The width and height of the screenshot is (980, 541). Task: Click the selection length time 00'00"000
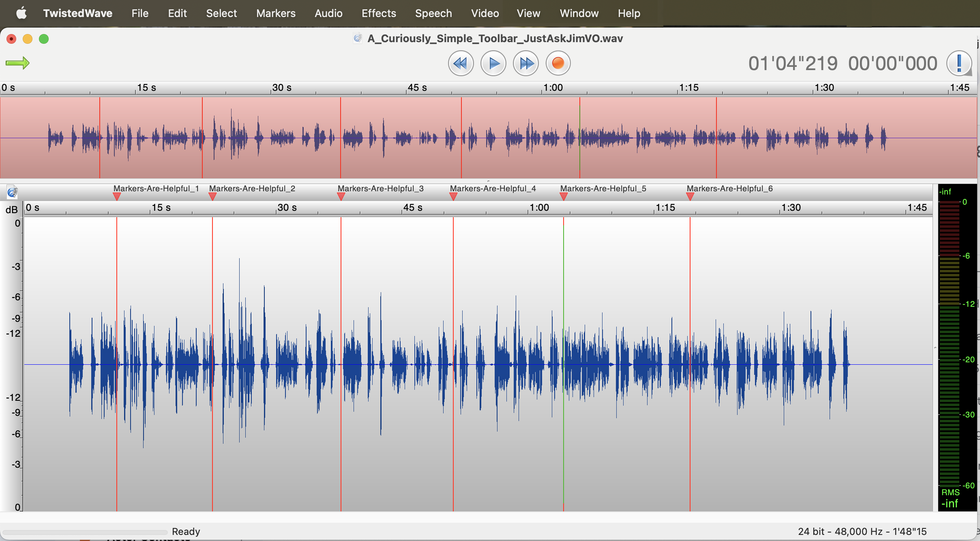(893, 64)
